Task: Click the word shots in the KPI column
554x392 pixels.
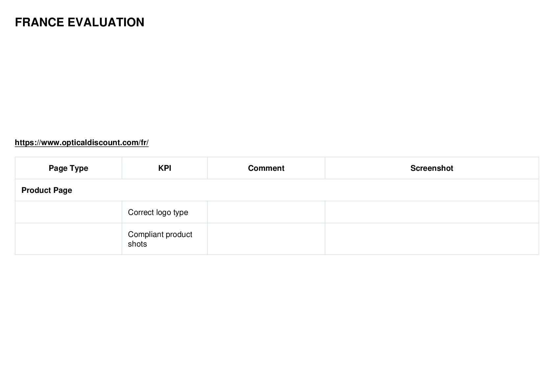Action: point(137,244)
